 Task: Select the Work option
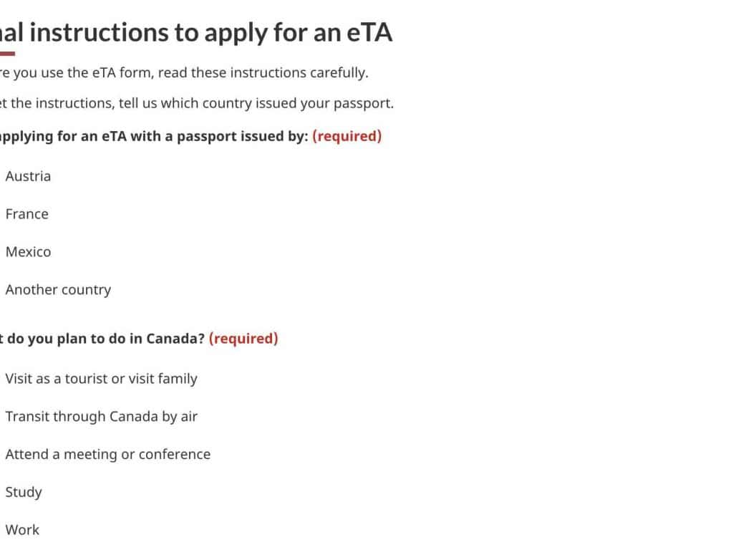21,531
